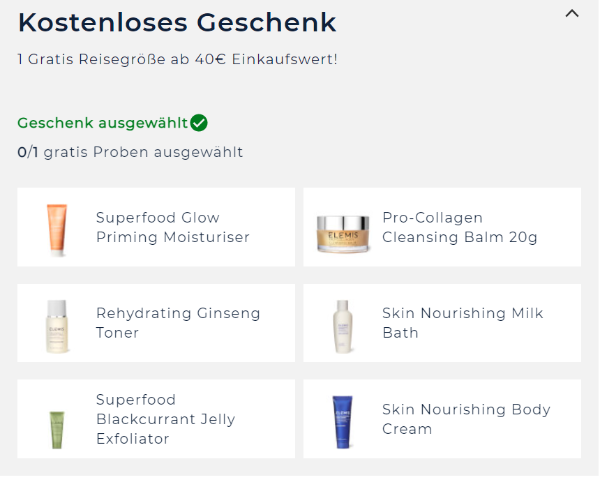This screenshot has width=600, height=489.
Task: Choose Skin Nourishing Milk Bath sample
Action: click(442, 323)
